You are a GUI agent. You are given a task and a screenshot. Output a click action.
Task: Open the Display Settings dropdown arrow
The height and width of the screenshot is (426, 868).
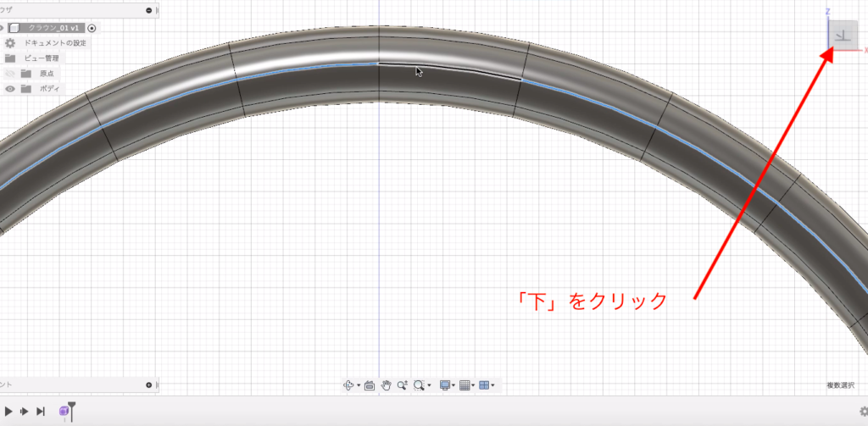coord(453,386)
